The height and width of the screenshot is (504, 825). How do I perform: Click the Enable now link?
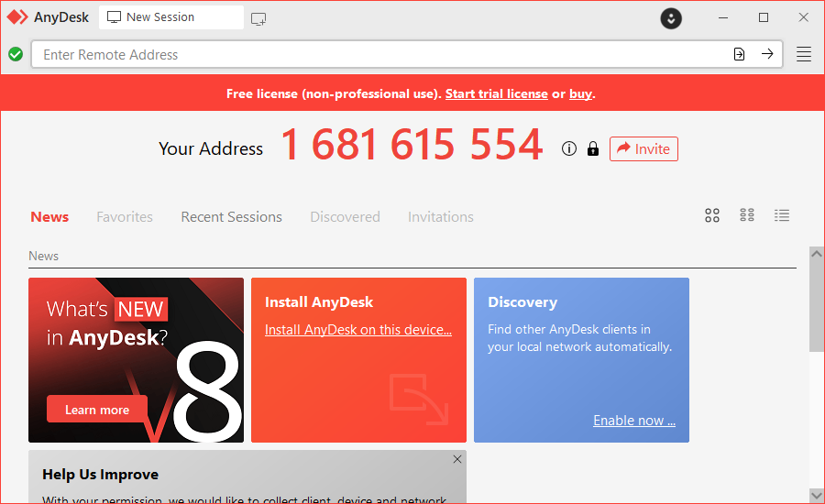coord(634,421)
